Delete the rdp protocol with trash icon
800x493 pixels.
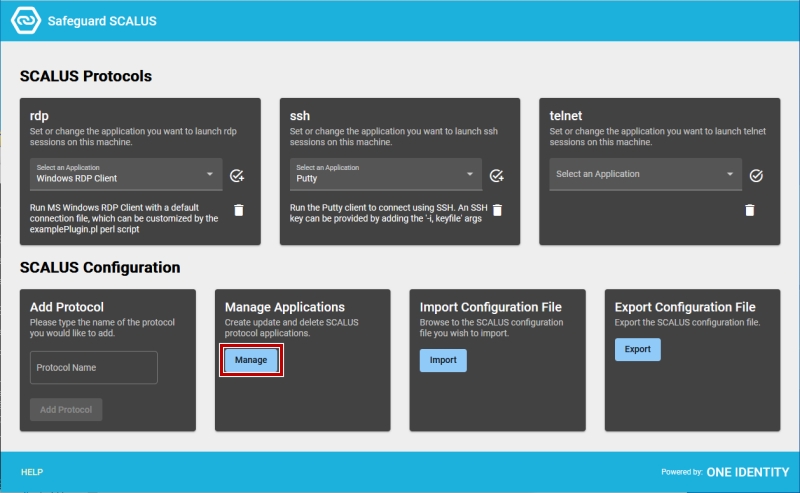tap(239, 210)
